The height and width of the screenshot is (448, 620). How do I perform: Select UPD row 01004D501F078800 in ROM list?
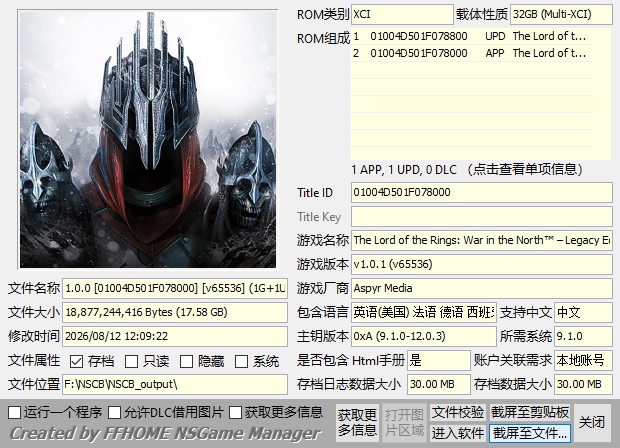point(471,36)
